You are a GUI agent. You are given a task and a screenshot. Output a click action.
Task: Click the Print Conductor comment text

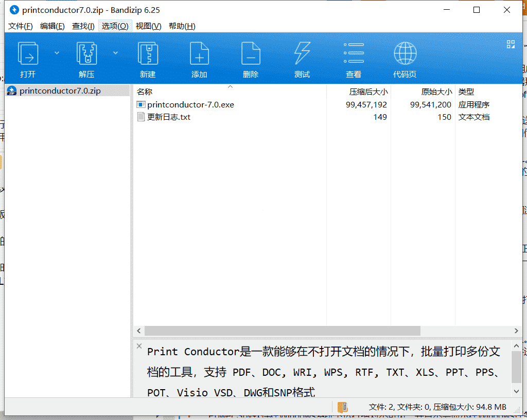pos(324,372)
